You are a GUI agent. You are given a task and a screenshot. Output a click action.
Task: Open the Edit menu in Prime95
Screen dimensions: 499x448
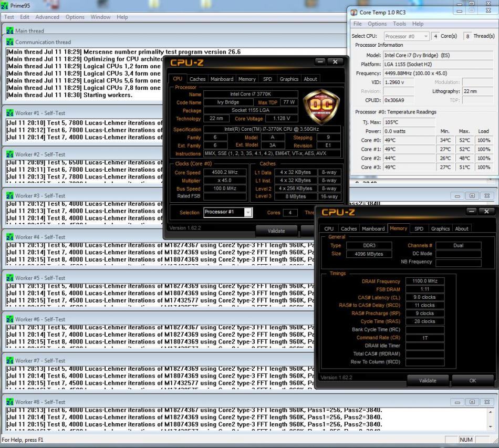tap(25, 17)
